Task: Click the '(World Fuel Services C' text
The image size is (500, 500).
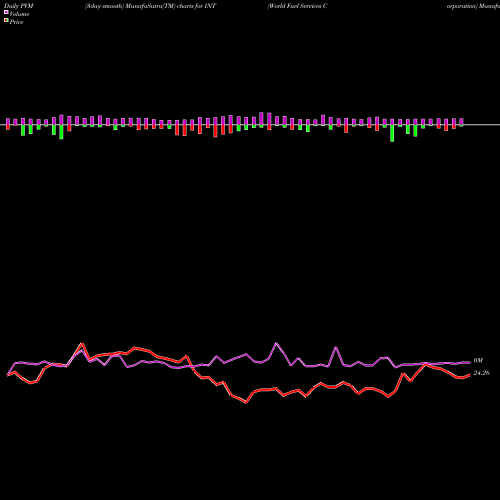Action: (x=297, y=6)
